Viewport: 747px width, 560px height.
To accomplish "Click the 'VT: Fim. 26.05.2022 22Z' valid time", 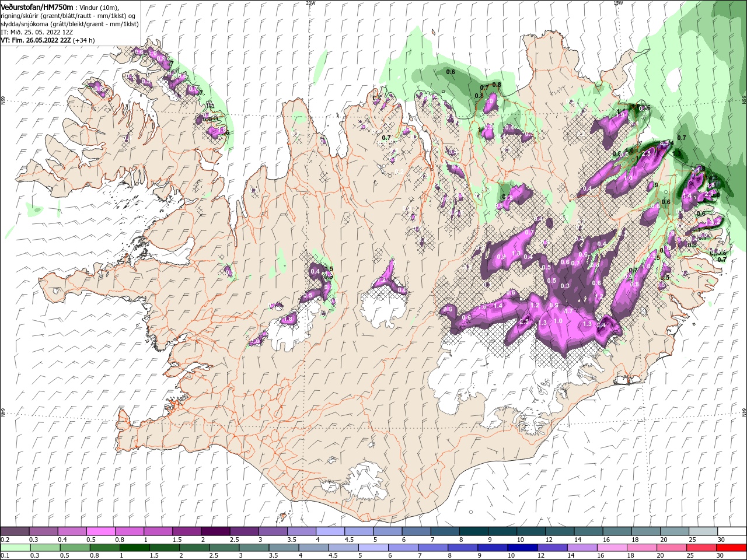I will (36, 40).
